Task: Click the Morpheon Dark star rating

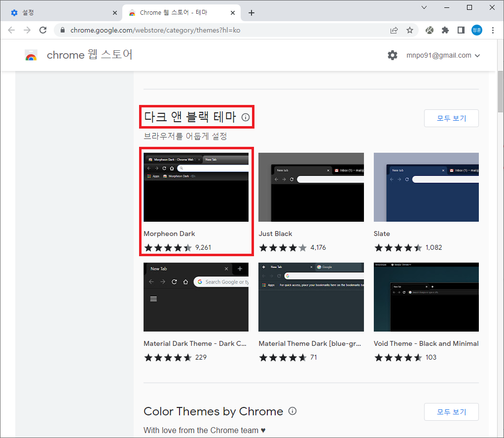Action: click(168, 248)
